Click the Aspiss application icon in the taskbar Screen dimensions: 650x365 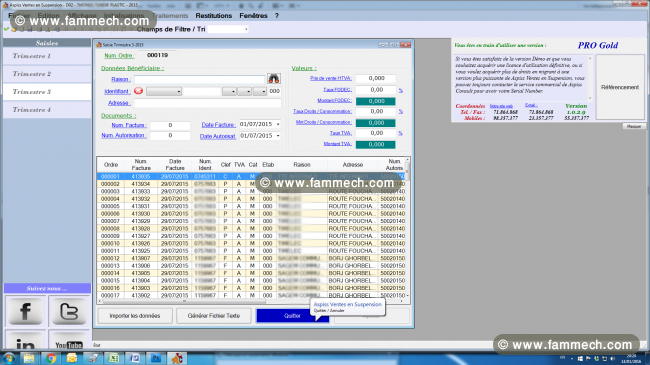point(177,358)
